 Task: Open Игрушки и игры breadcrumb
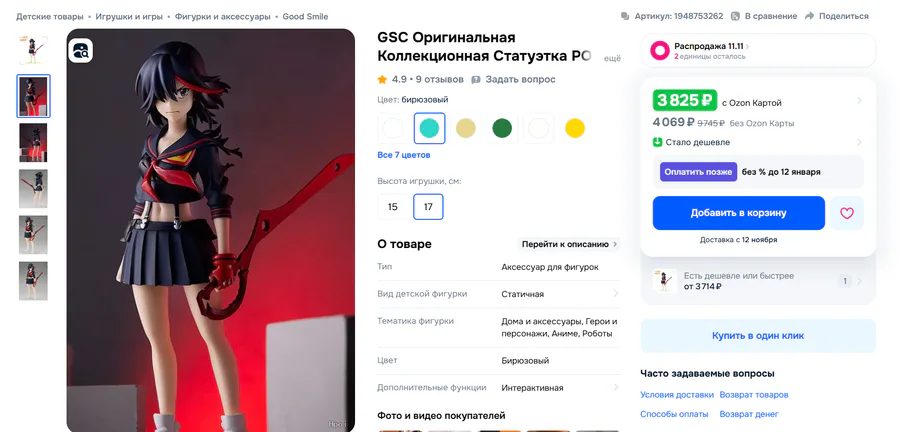[129, 16]
